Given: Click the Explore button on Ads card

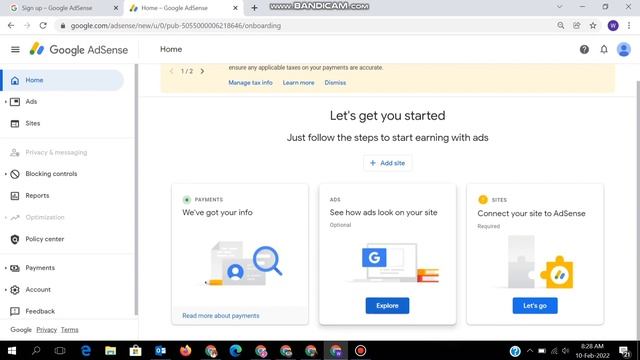Looking at the screenshot, I should click(387, 306).
